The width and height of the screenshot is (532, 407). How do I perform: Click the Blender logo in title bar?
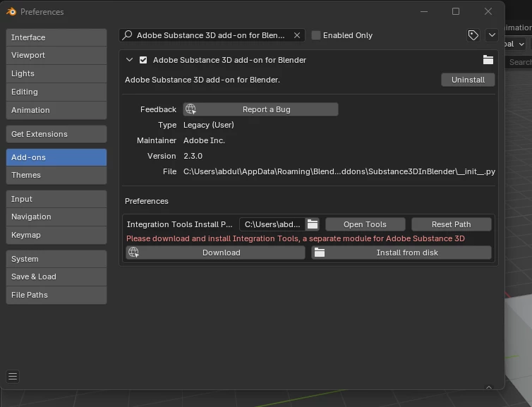(x=11, y=12)
